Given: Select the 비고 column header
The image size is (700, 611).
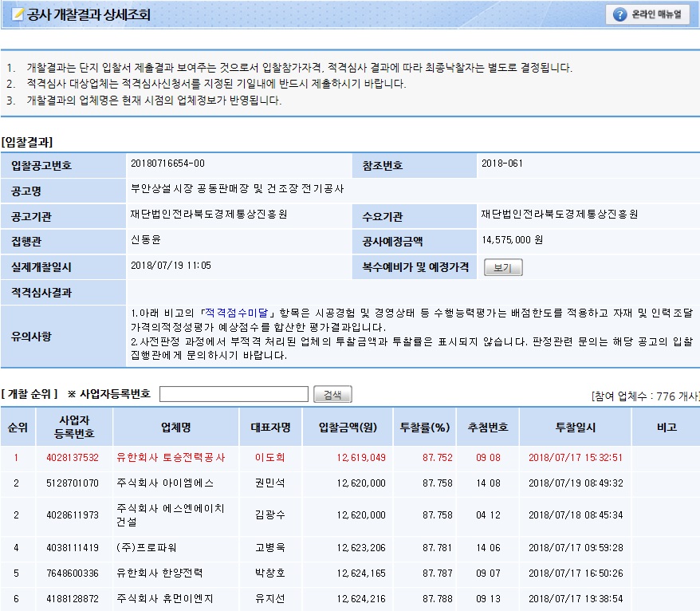Looking at the screenshot, I should pos(666,427).
